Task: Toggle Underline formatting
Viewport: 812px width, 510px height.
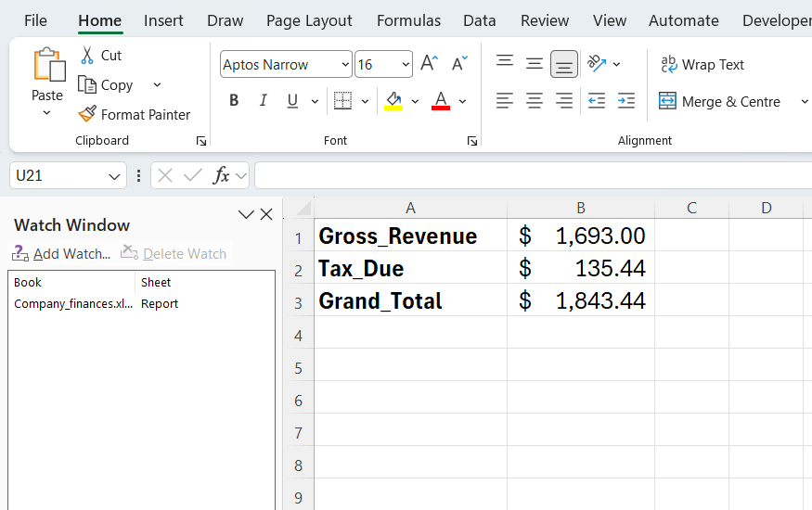Action: click(x=292, y=101)
